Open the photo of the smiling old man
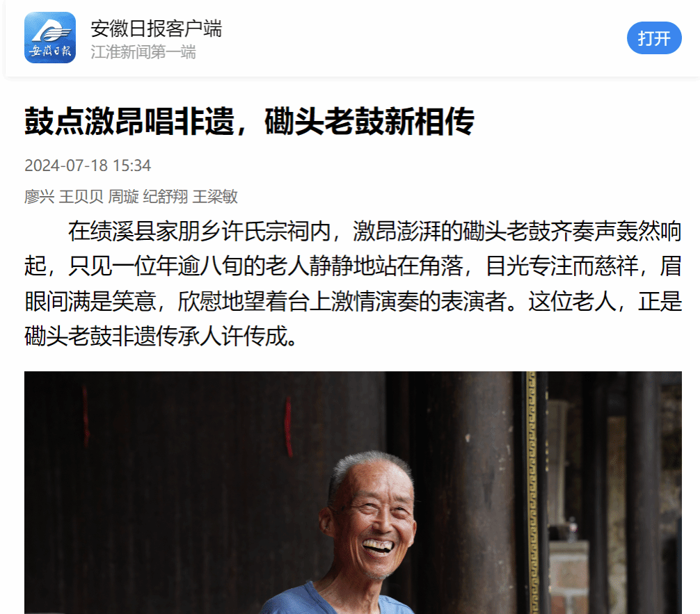 click(x=353, y=492)
